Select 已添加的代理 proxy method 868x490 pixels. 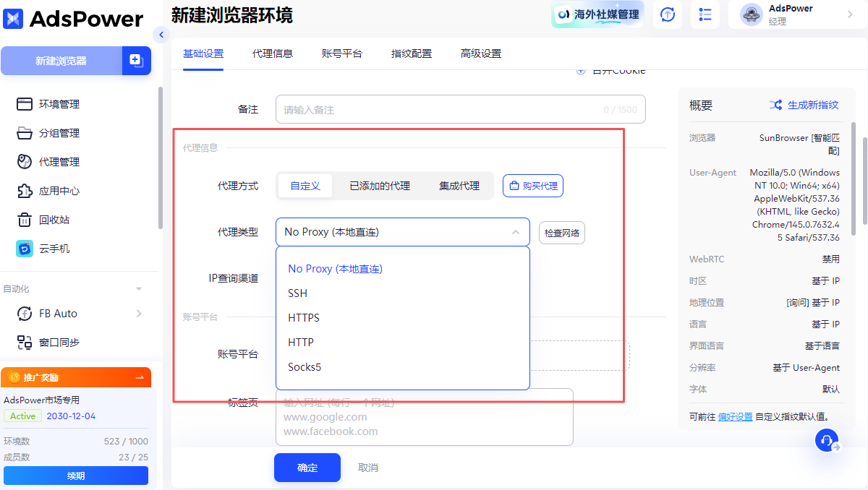coord(380,186)
